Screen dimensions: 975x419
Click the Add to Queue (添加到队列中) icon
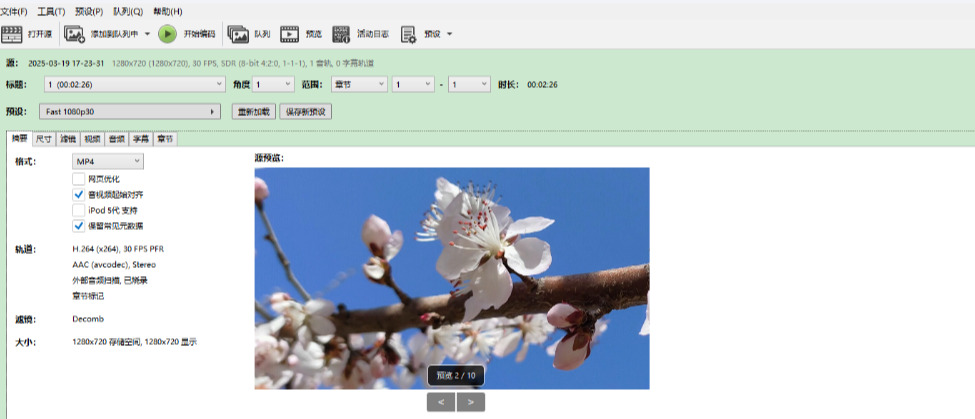click(74, 34)
